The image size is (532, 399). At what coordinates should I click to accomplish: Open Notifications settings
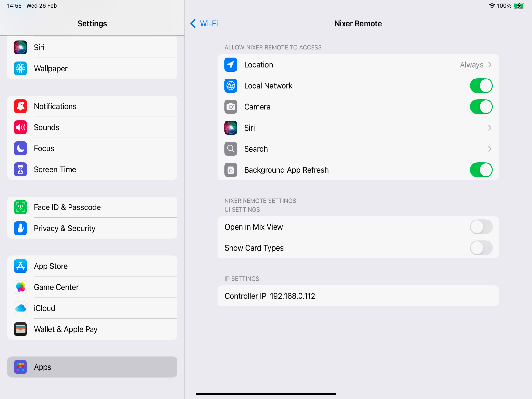(x=92, y=106)
